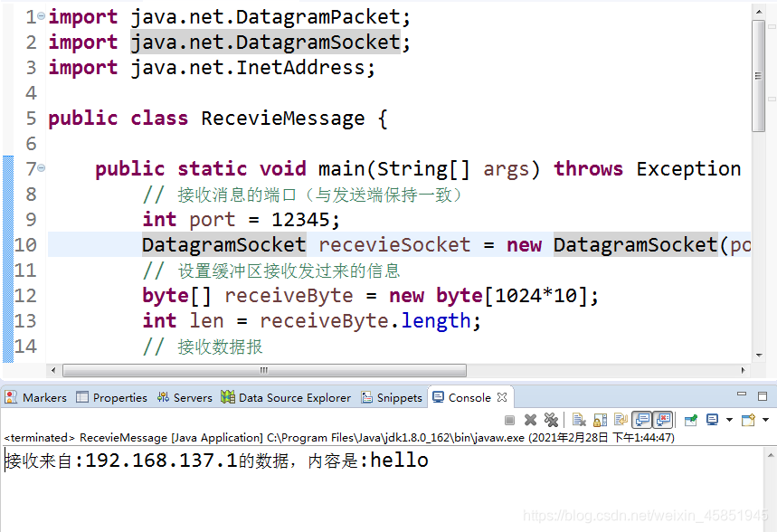Switch to the Servers tab
This screenshot has width=777, height=532.
point(185,397)
